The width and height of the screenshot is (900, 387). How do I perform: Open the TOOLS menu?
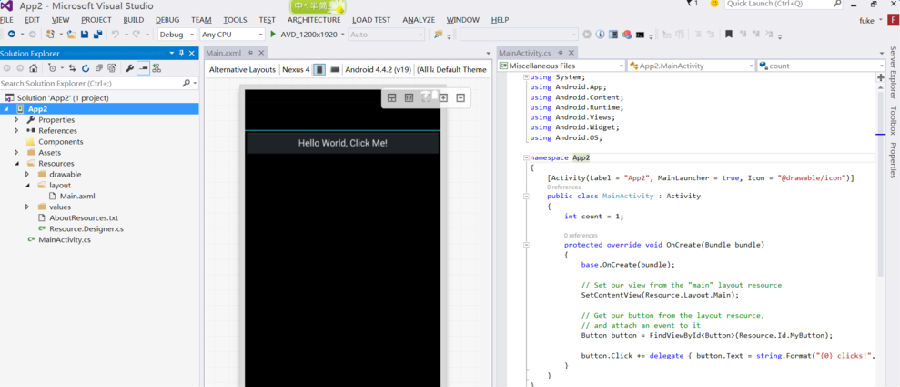[235, 20]
